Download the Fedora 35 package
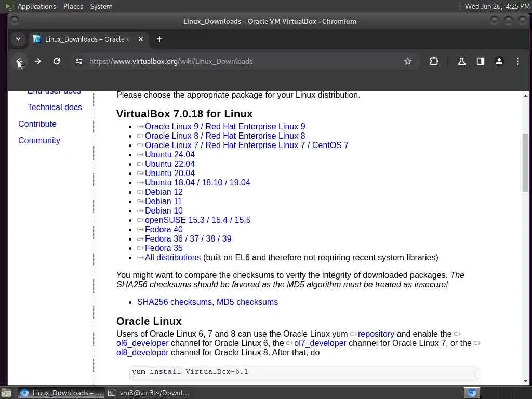Image resolution: width=532 pixels, height=399 pixels. point(164,248)
